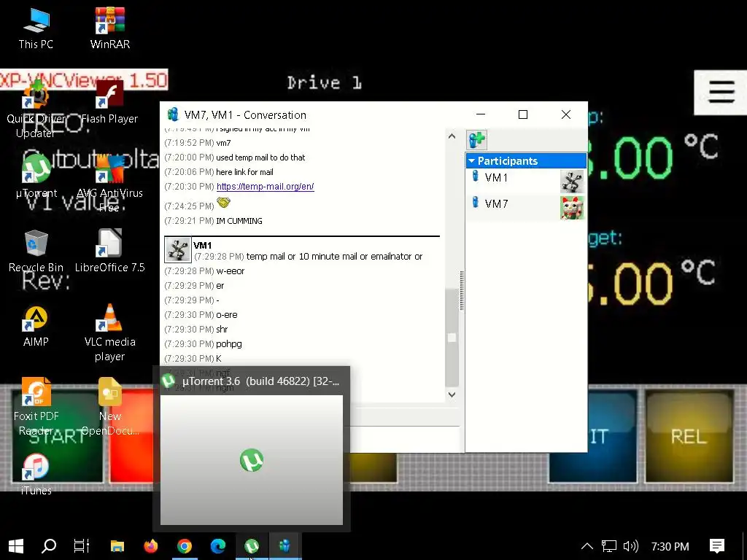The width and height of the screenshot is (747, 560).
Task: Select VM7 in Participants list
Action: 526,206
